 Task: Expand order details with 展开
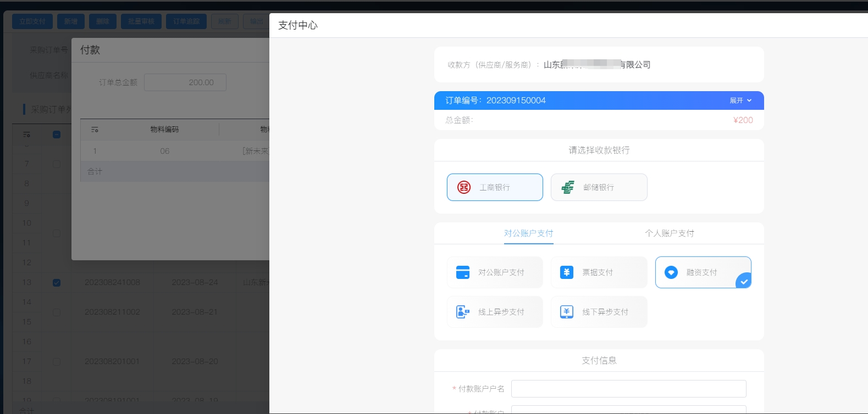740,100
